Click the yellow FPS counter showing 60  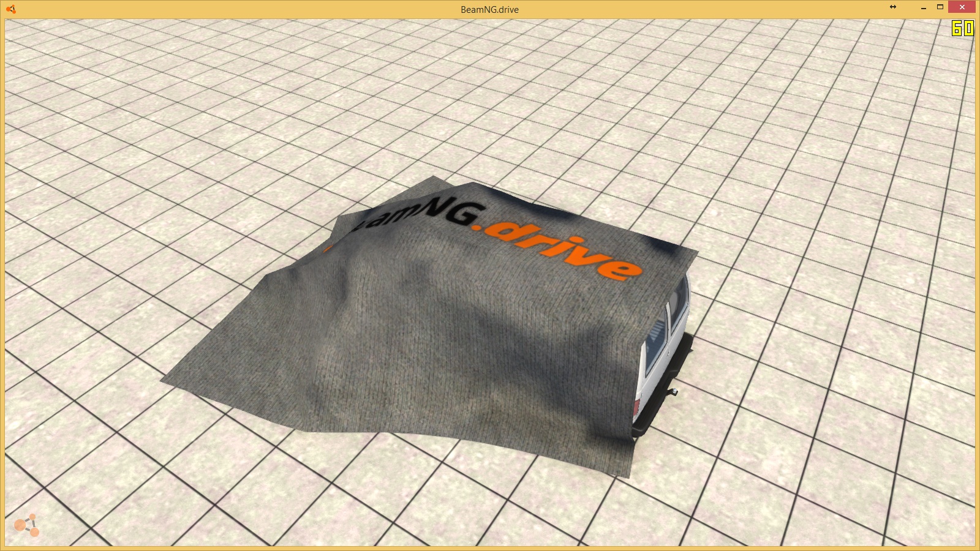pos(962,28)
